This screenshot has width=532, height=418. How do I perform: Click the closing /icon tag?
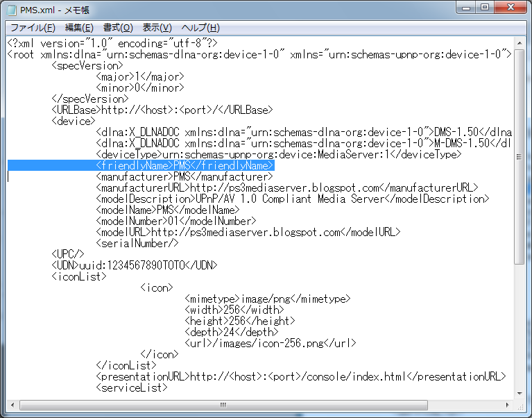coord(160,355)
